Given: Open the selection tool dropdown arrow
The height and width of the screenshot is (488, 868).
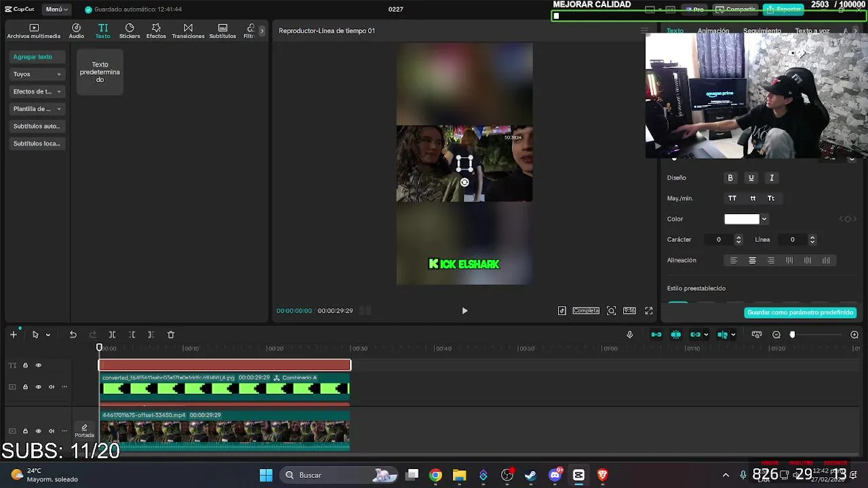Looking at the screenshot, I should click(47, 335).
